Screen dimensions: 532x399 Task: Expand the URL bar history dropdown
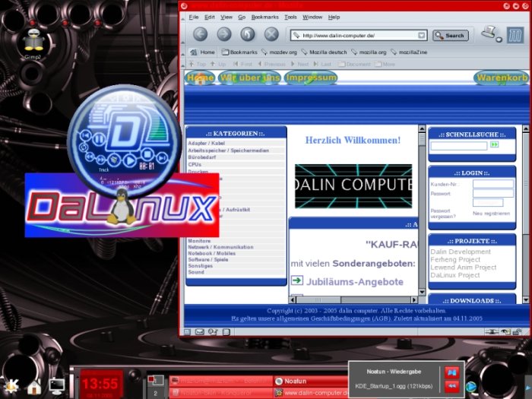tap(421, 35)
